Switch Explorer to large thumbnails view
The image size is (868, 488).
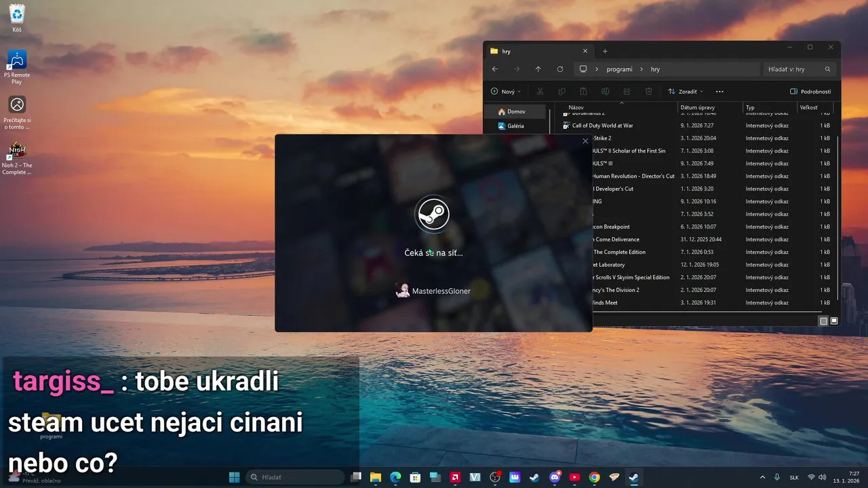coord(834,321)
